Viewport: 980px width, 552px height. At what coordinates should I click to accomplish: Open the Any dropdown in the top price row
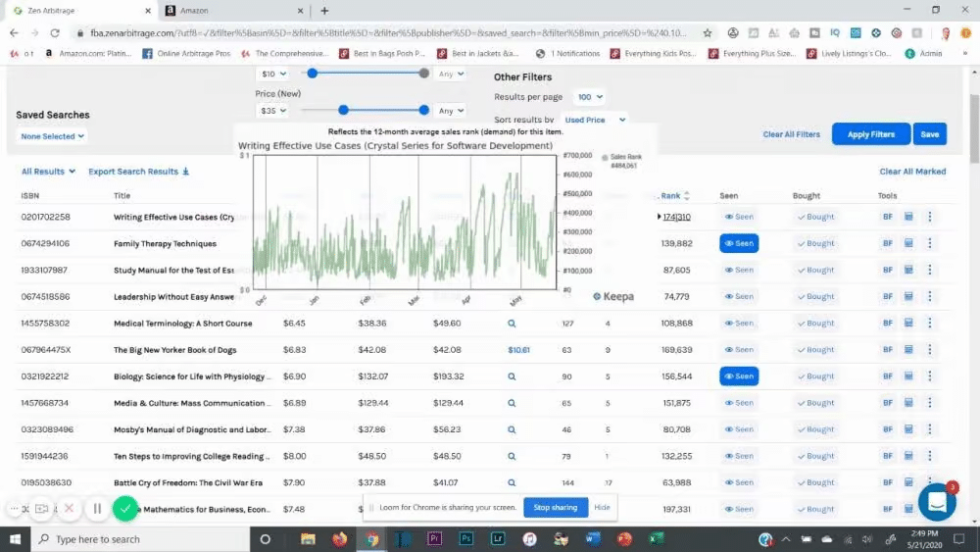tap(451, 74)
